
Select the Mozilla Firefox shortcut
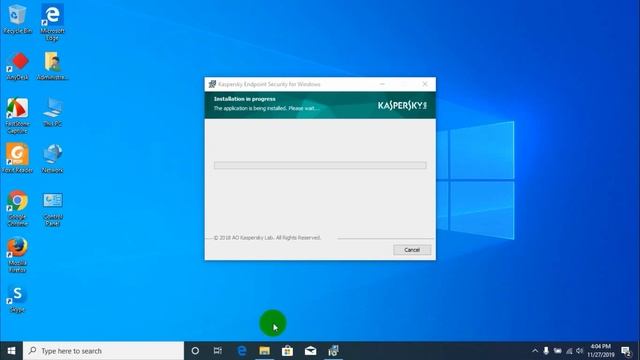[17, 255]
